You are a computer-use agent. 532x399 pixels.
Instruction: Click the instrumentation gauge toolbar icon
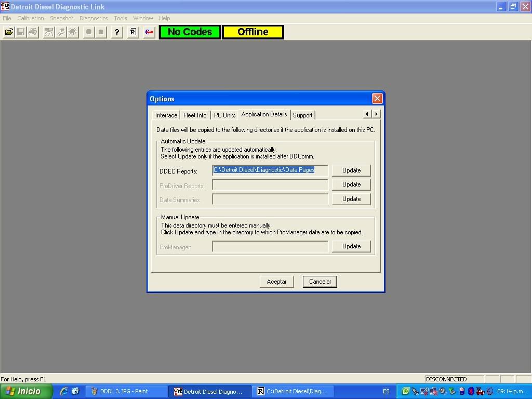coord(49,32)
